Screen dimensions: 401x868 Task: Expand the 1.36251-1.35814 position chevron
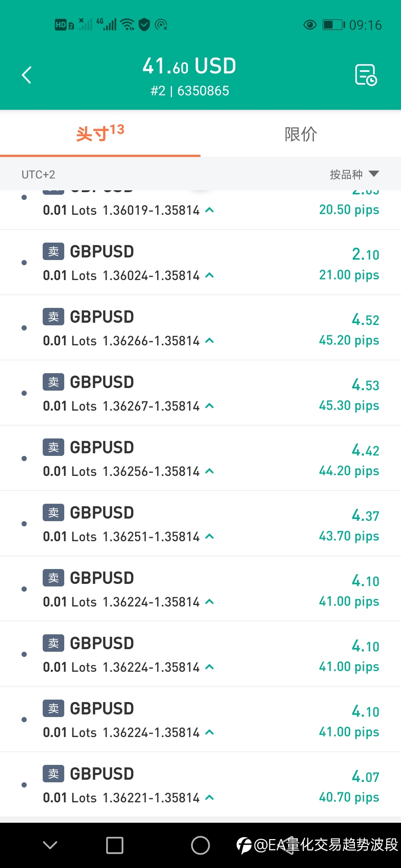pyautogui.click(x=209, y=536)
